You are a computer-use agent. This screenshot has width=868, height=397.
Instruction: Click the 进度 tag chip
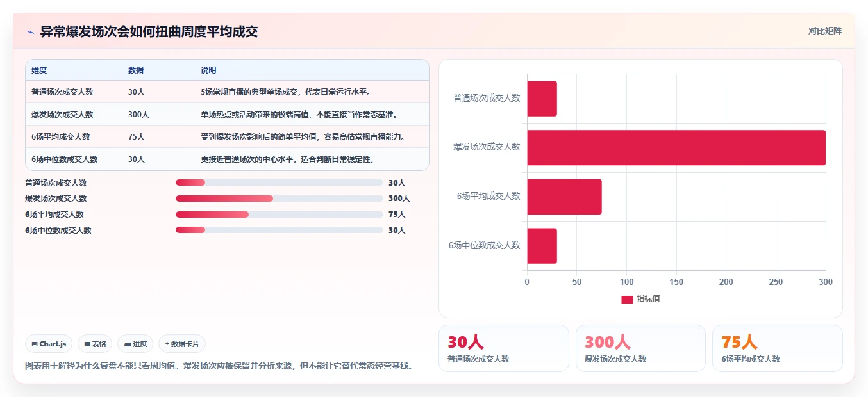point(135,344)
